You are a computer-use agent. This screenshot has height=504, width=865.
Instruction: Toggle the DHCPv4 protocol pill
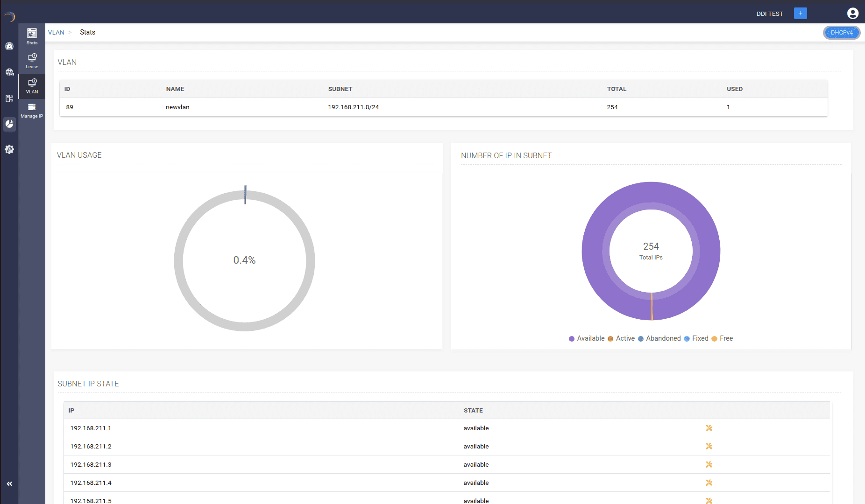pos(841,33)
